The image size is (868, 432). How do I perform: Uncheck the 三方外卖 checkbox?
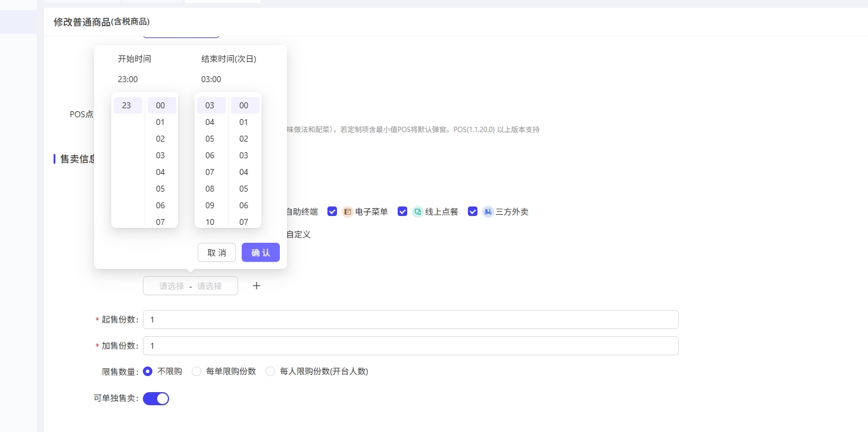(x=473, y=211)
